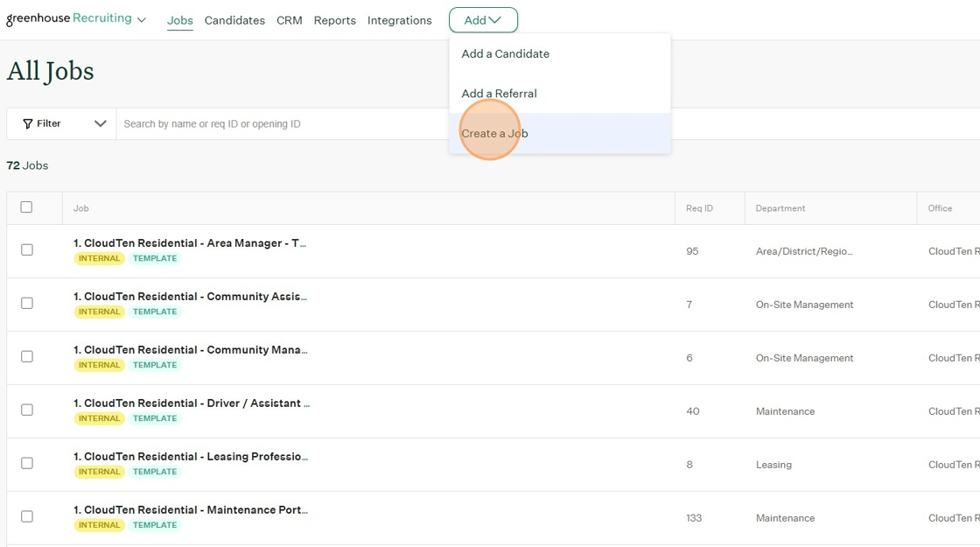Check the Driver / Assistant row checkbox
This screenshot has width=980, height=547.
coord(27,410)
